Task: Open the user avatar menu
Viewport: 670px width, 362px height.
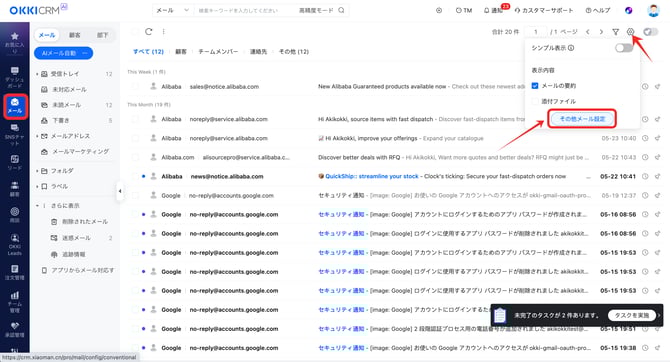Action: [653, 10]
